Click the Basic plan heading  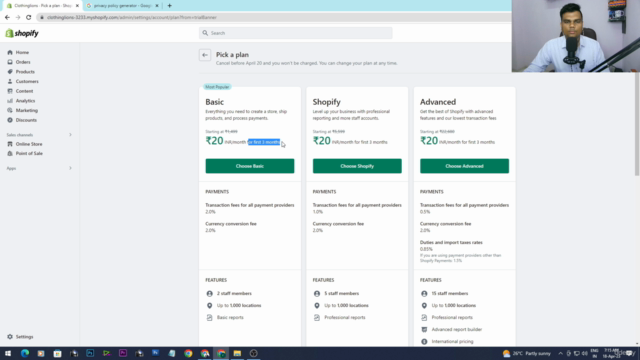click(215, 102)
